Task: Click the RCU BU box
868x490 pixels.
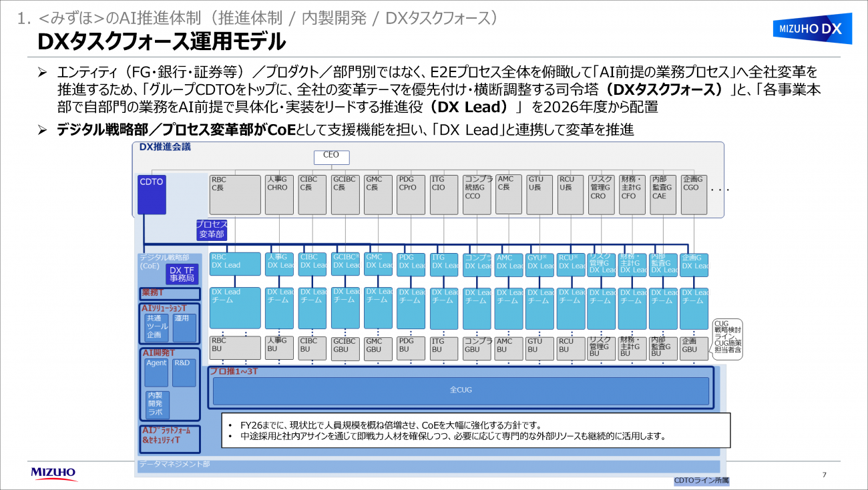Action: click(x=570, y=348)
